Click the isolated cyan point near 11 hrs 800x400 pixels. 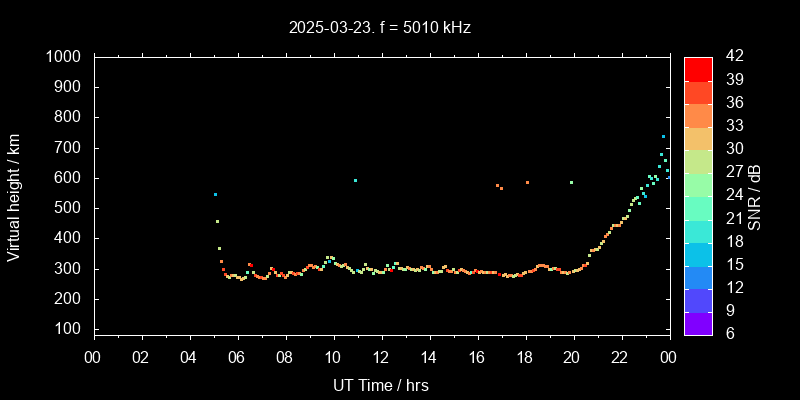point(355,181)
